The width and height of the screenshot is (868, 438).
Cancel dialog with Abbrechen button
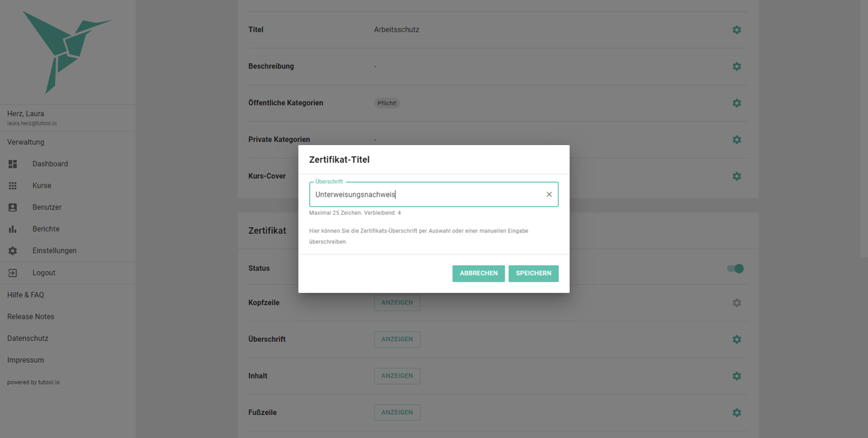478,273
